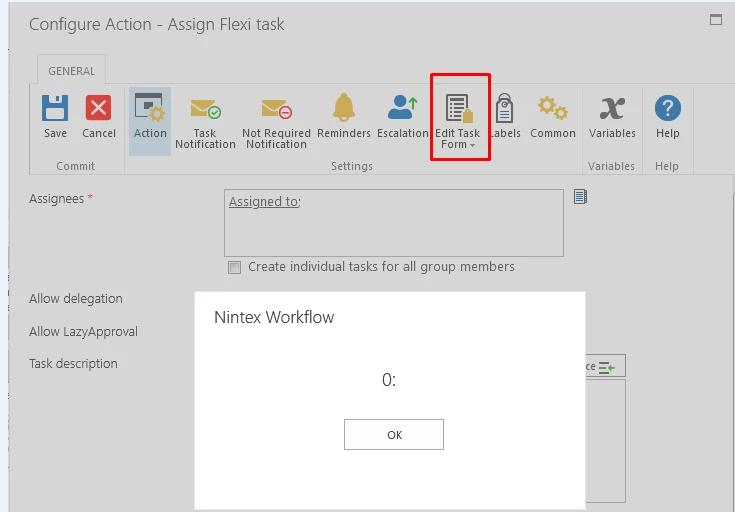Check Create individual tasks for all group members
Screen dimensions: 735x512
(x=234, y=267)
